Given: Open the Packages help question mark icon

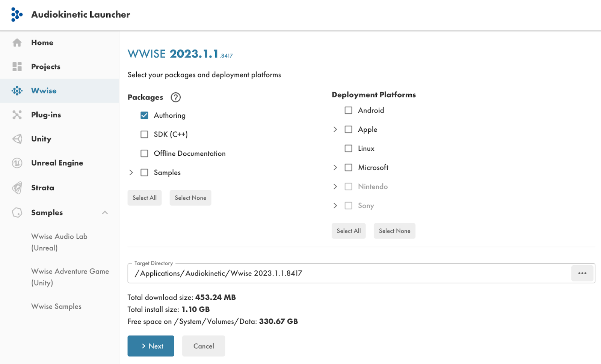Looking at the screenshot, I should [x=175, y=97].
